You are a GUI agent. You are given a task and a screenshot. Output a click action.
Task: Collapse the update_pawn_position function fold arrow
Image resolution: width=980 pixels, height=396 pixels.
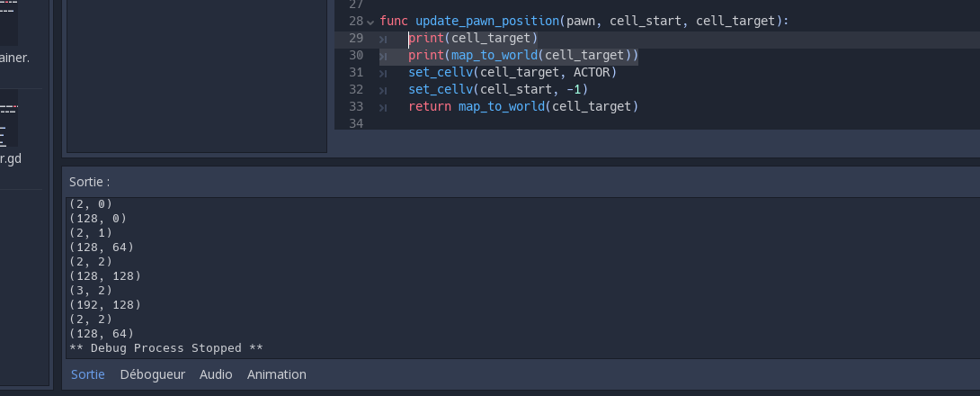[370, 22]
